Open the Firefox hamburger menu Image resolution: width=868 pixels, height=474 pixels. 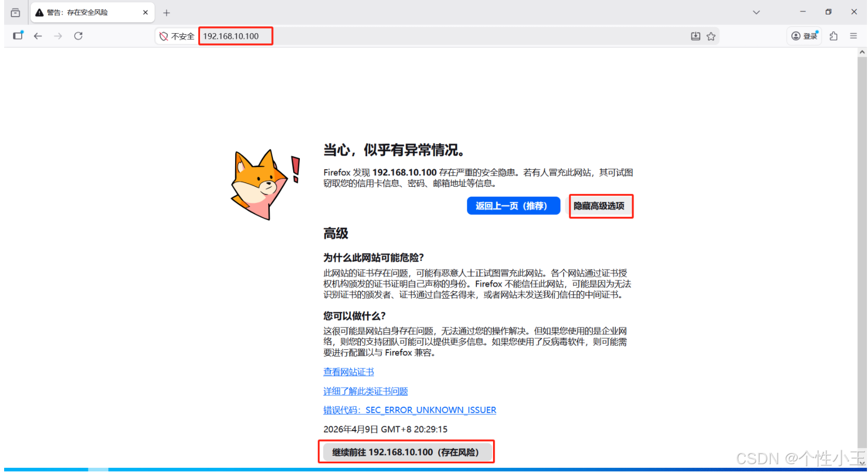(x=853, y=36)
